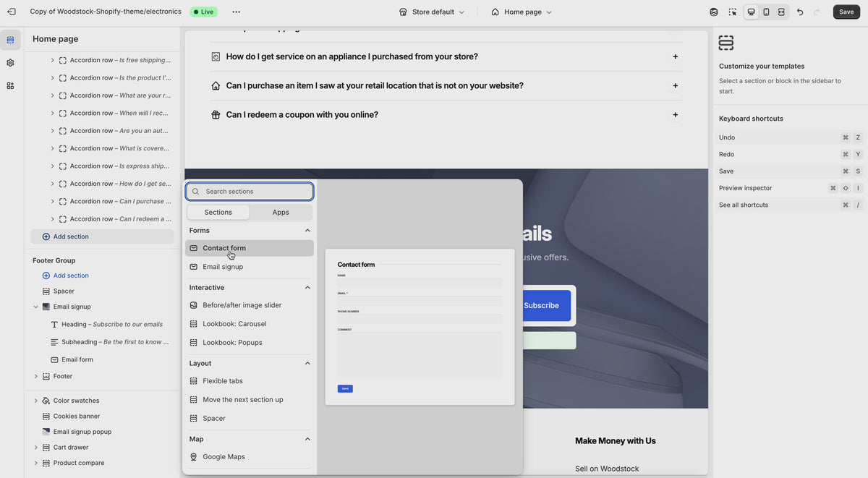Click Sell on Woodstock footer link
This screenshot has width=868, height=478.
(x=607, y=469)
